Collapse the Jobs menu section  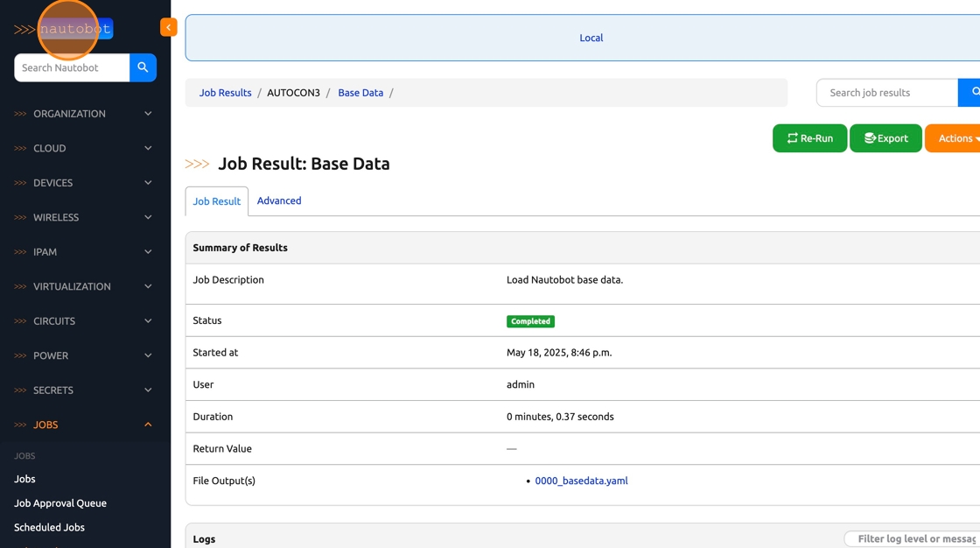tap(83, 425)
